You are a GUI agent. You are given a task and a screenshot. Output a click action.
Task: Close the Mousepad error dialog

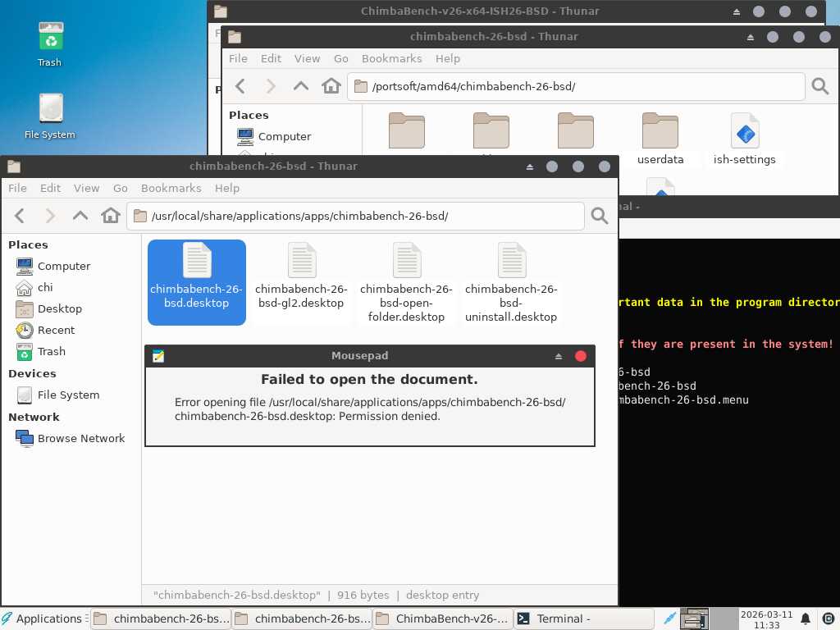[580, 356]
